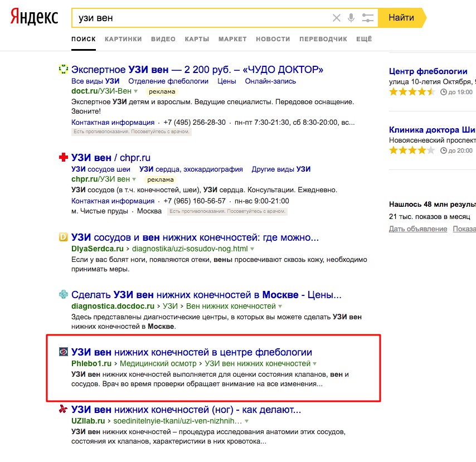Activate voice search microphone icon
This screenshot has width=476, height=462.
click(351, 18)
